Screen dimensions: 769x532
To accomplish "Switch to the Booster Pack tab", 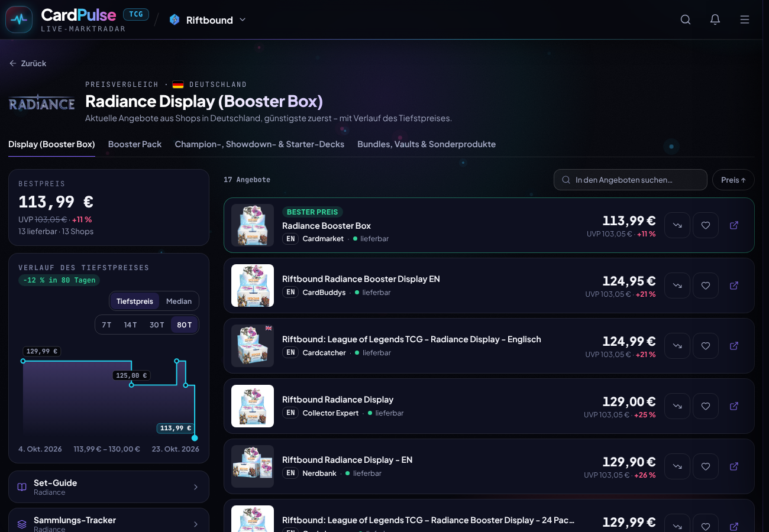I will pos(135,144).
